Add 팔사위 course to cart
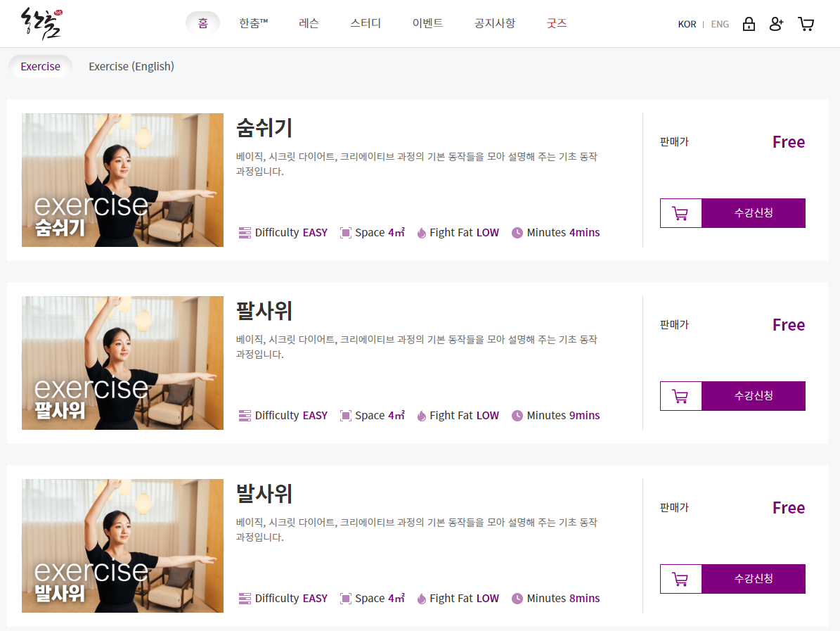The width and height of the screenshot is (840, 631). click(680, 396)
